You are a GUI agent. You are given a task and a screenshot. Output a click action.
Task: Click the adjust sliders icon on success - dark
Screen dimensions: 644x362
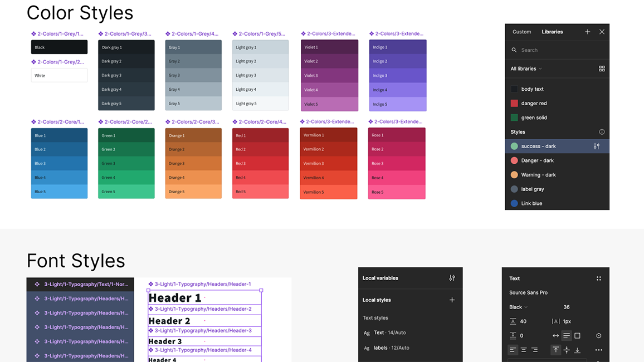(x=597, y=146)
